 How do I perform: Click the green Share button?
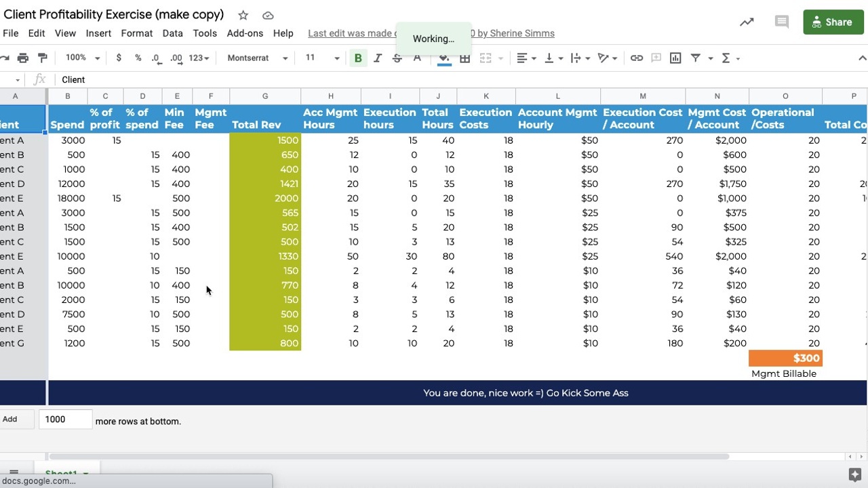[x=833, y=22]
